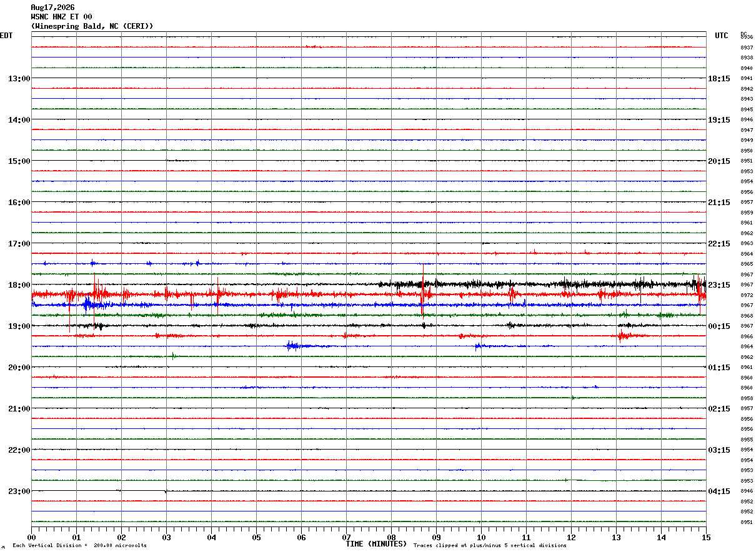Click the 04:15 UTC time label
Viewport: 756px width, 554px height.
(719, 491)
